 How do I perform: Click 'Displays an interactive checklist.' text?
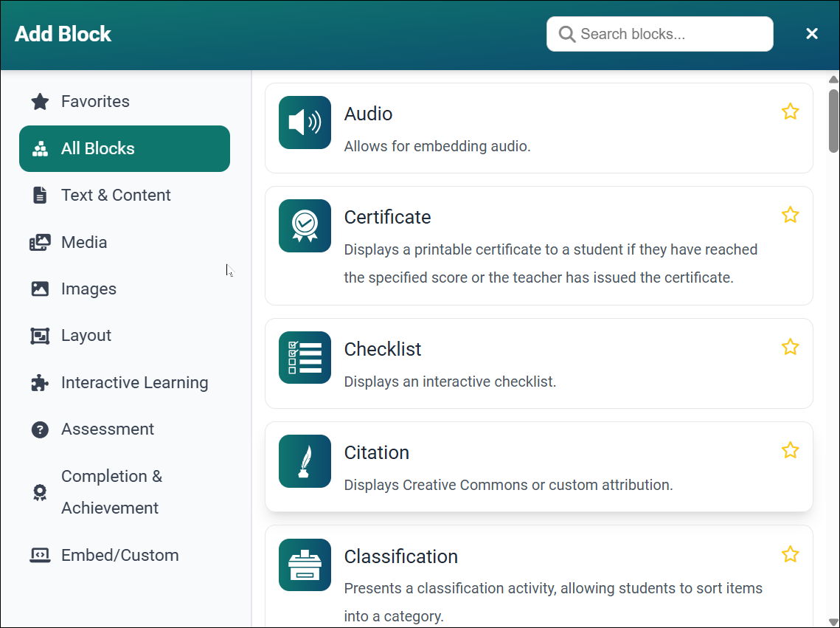pyautogui.click(x=450, y=382)
